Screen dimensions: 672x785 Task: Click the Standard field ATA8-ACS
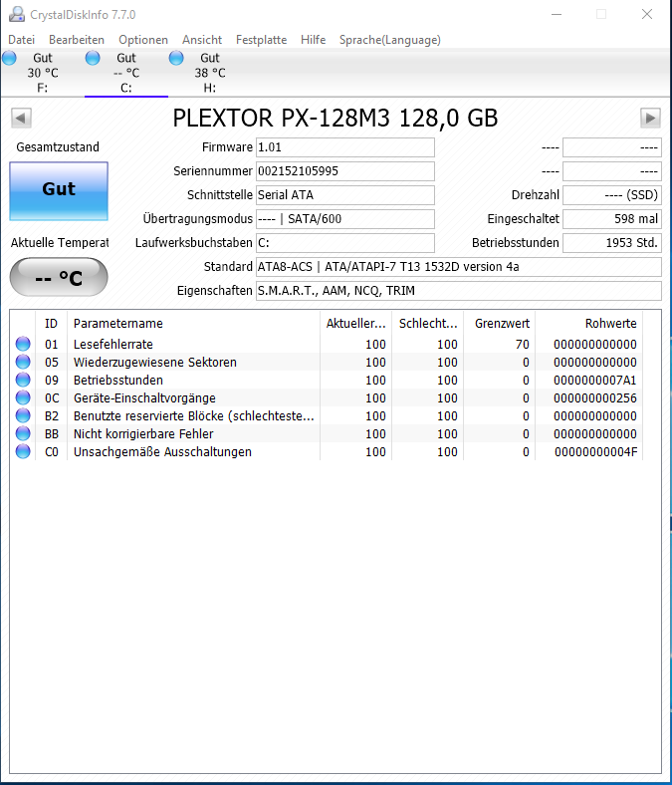(459, 267)
